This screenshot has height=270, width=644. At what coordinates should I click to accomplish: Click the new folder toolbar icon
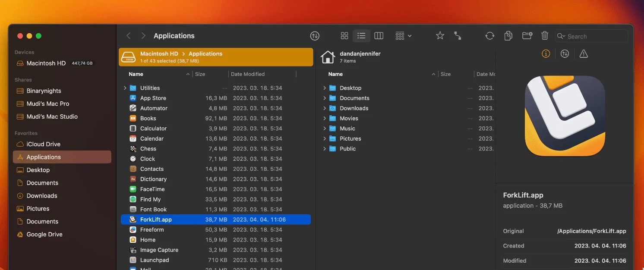[527, 36]
